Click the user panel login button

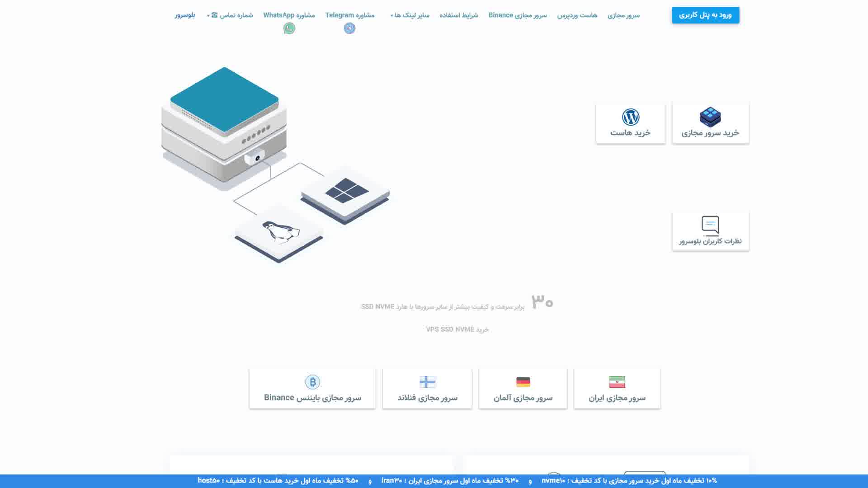coord(705,15)
